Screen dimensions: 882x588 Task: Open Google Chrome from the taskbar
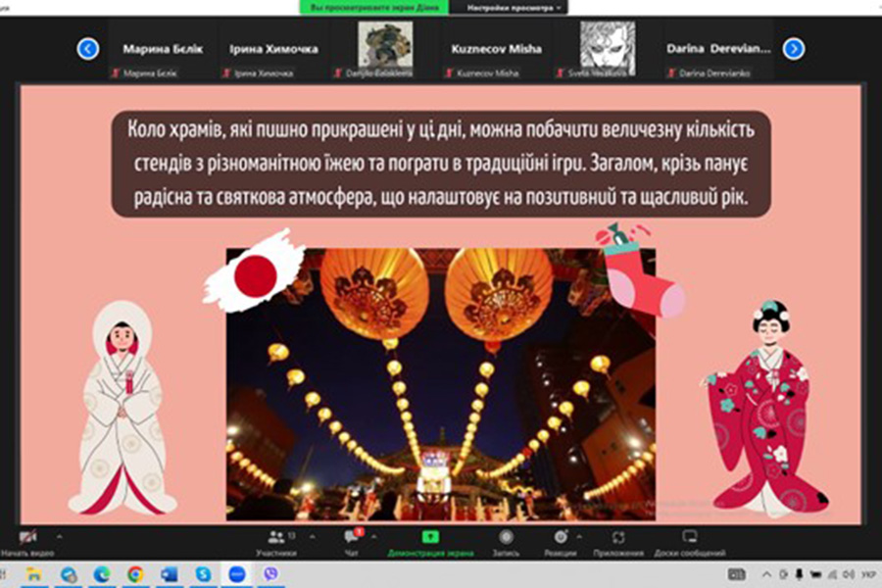135,574
